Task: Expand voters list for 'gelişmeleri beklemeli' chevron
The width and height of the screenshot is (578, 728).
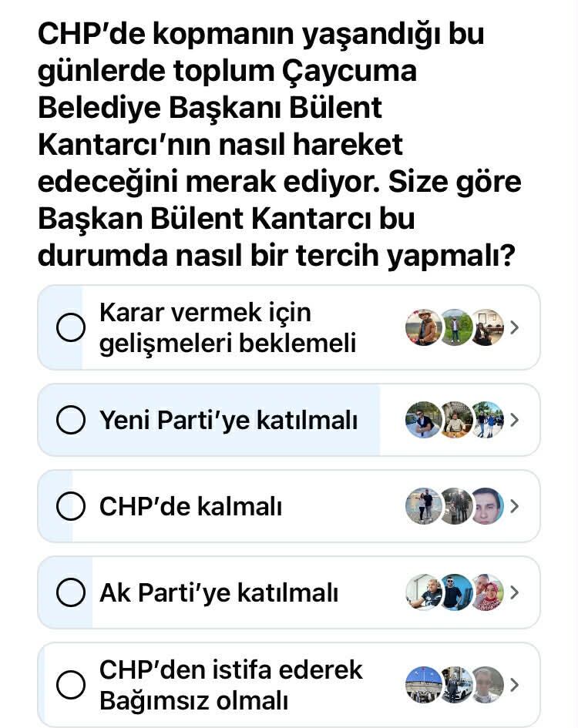Action: point(514,327)
